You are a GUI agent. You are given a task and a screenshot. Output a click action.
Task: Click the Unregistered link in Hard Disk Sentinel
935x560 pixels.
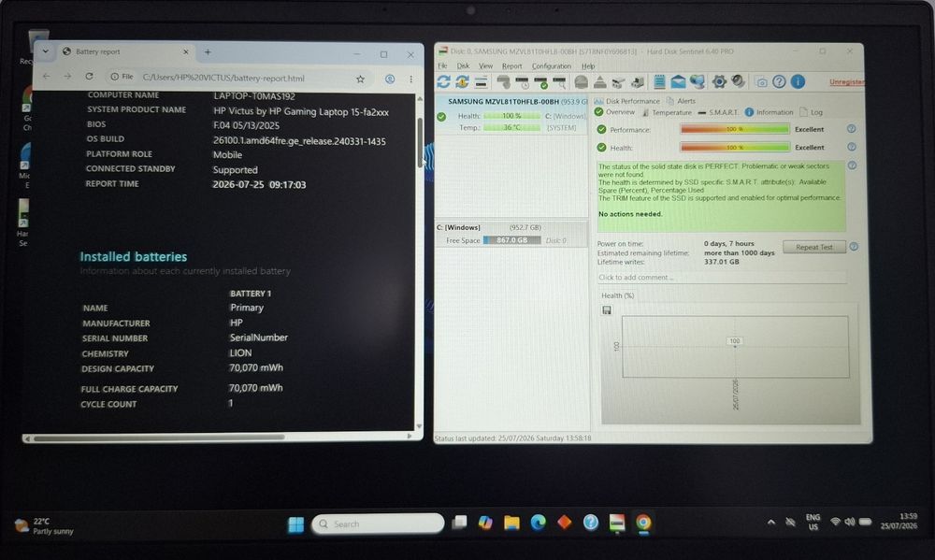click(847, 81)
